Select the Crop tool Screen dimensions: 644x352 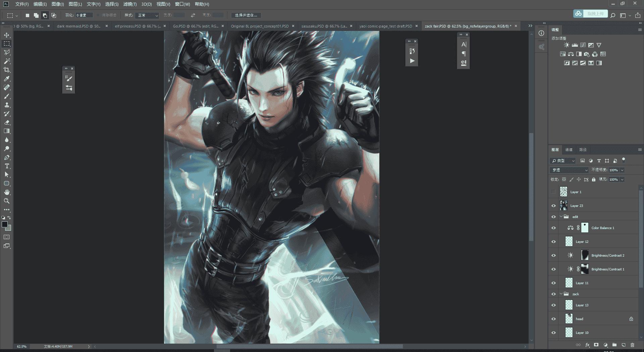(7, 70)
